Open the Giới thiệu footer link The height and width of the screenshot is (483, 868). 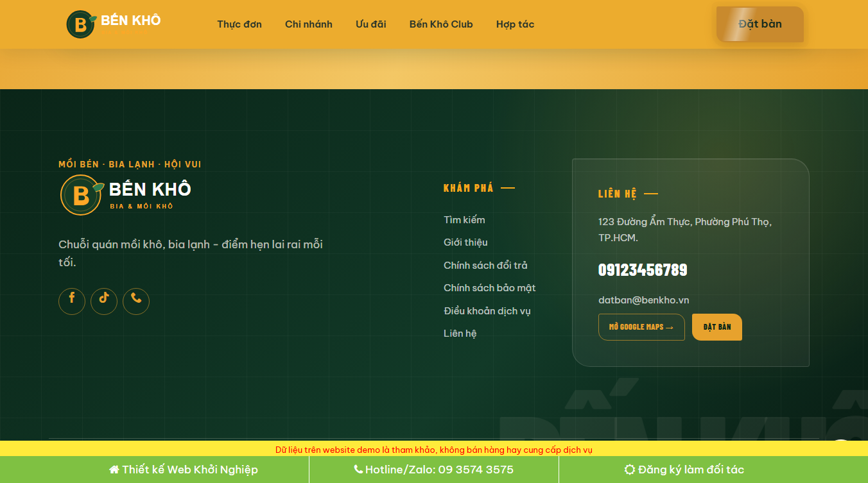465,242
